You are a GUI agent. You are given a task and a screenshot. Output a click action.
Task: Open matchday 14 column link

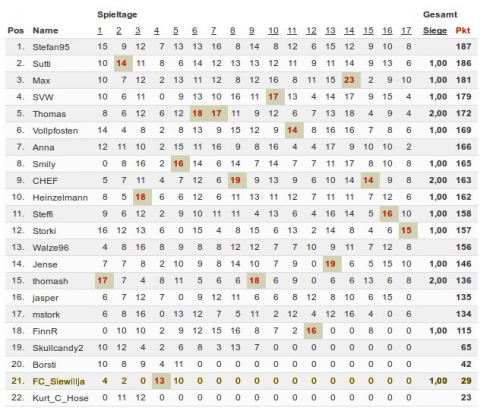(349, 31)
